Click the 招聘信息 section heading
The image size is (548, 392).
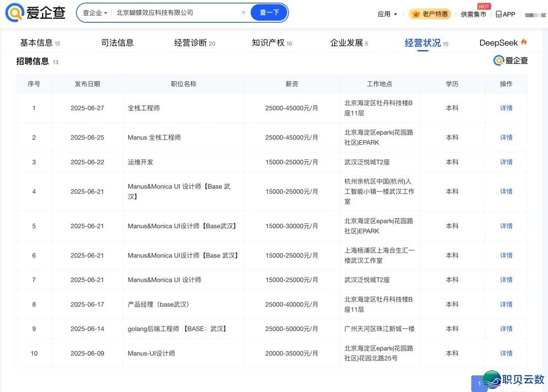[33, 61]
